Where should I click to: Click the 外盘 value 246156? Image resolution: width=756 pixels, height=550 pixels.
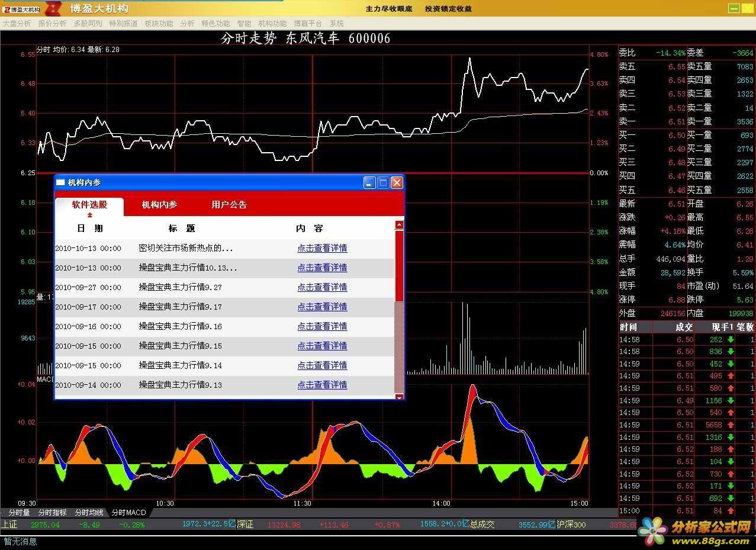click(673, 314)
